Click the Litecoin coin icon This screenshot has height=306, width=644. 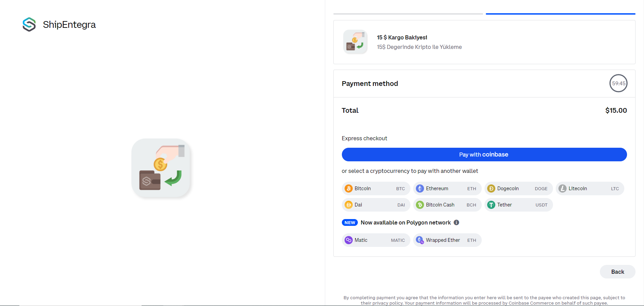tap(563, 188)
